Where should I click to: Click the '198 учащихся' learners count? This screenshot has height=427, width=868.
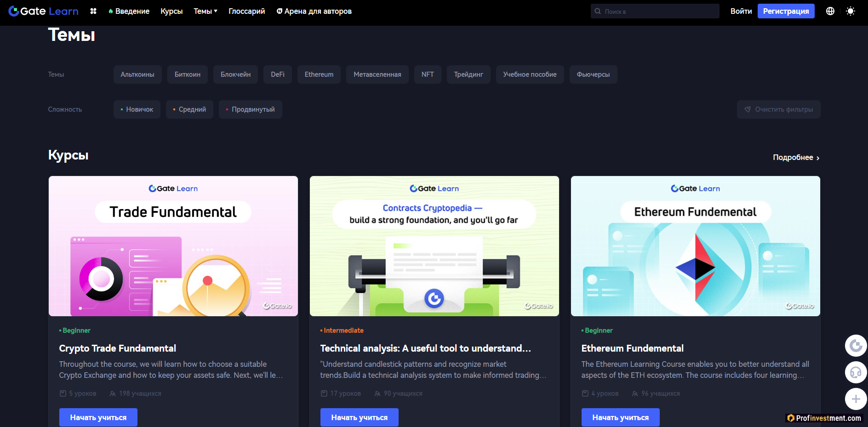coord(136,393)
